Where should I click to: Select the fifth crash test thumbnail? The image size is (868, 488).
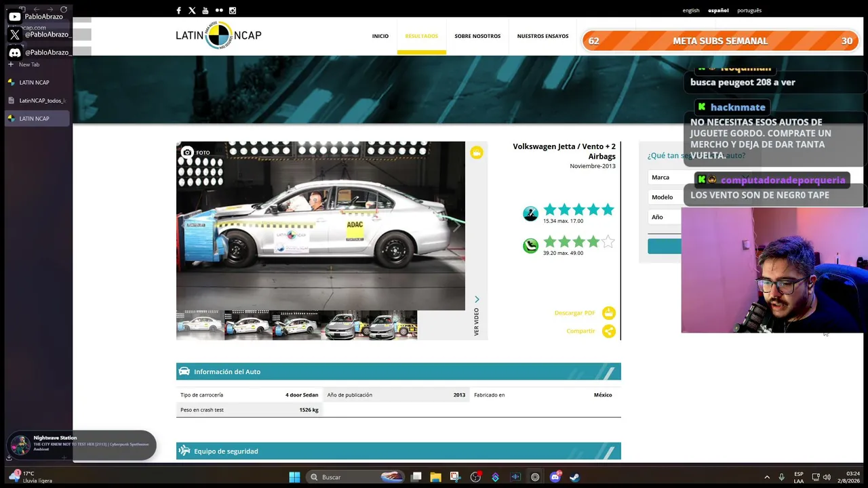tap(393, 325)
